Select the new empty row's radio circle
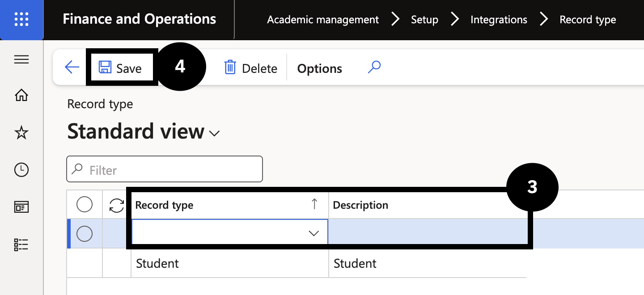The image size is (644, 295). [x=85, y=233]
